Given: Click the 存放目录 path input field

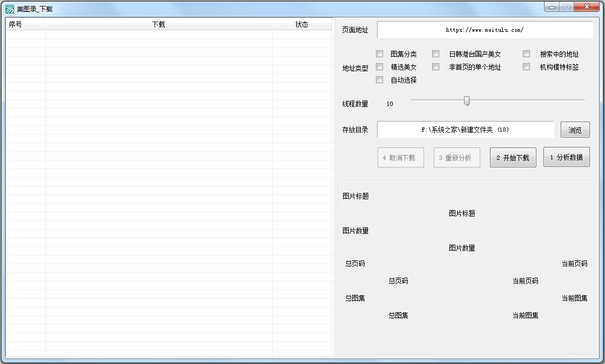Looking at the screenshot, I should pos(465,130).
